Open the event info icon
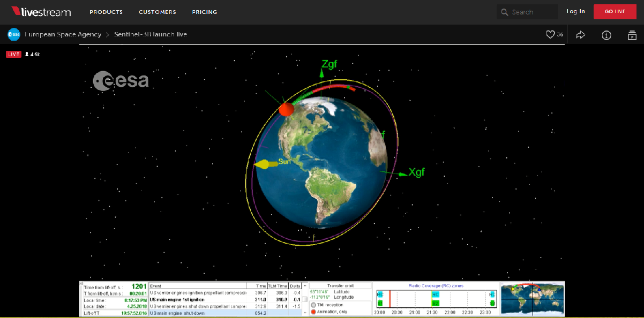This screenshot has width=644, height=318. [x=606, y=35]
